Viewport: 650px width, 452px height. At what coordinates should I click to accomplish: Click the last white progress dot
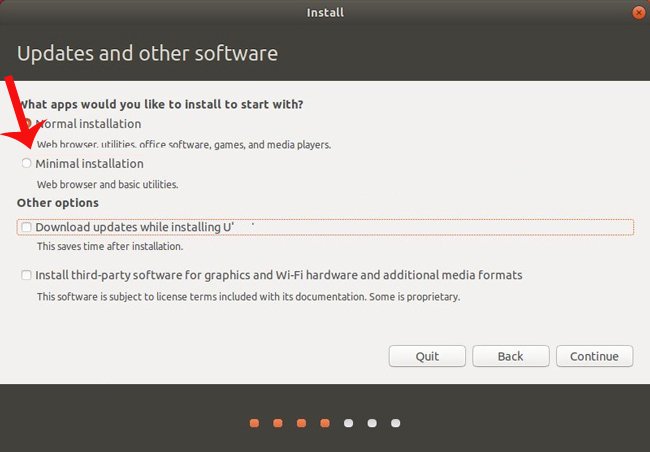tap(396, 423)
